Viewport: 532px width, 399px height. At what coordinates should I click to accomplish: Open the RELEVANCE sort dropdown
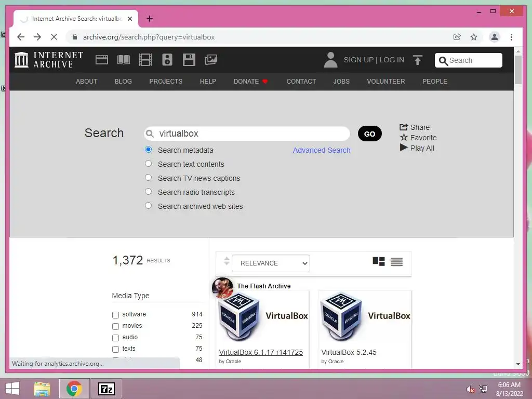pyautogui.click(x=271, y=263)
